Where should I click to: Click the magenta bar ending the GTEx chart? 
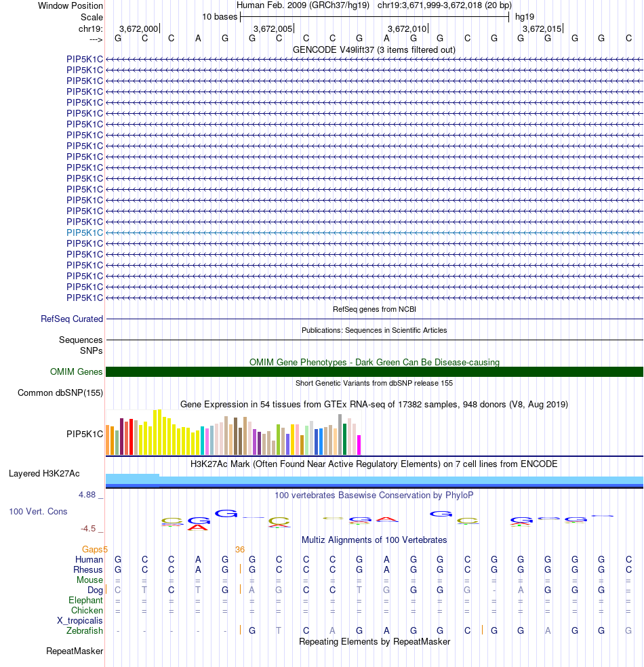[x=359, y=445]
